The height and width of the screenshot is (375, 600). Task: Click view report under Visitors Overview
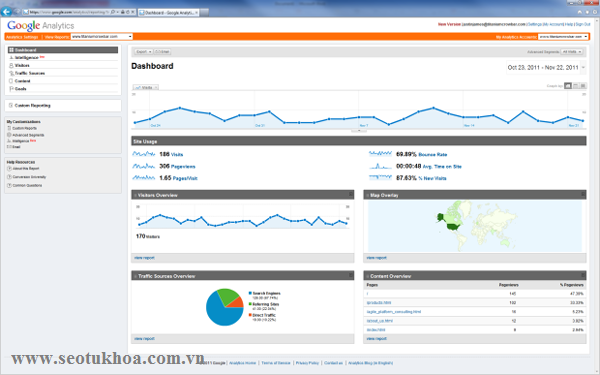(x=144, y=258)
